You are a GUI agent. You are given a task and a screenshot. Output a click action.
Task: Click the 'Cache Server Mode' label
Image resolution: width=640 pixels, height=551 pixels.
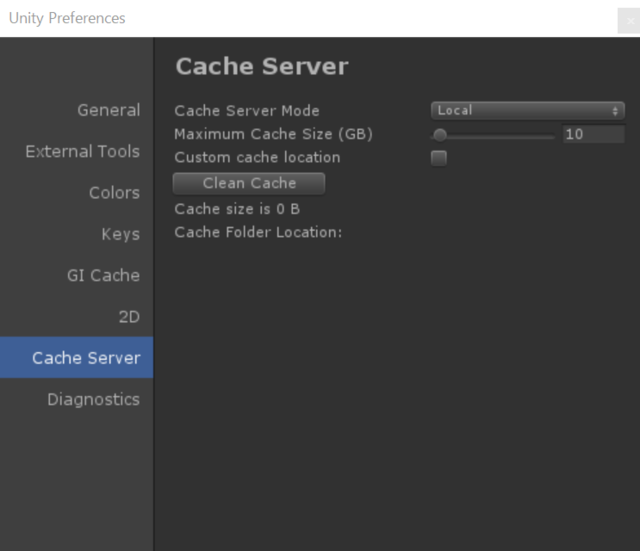click(x=247, y=111)
